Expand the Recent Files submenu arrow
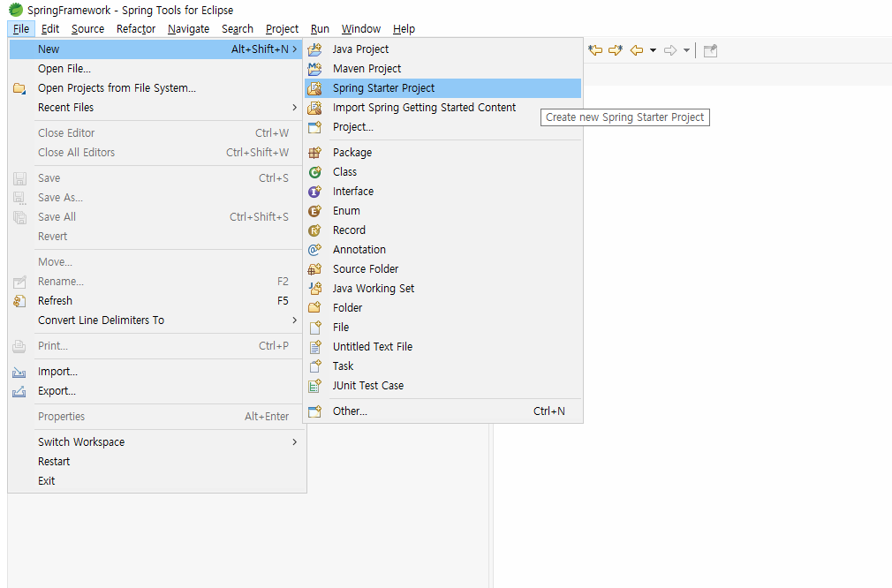 [x=294, y=108]
